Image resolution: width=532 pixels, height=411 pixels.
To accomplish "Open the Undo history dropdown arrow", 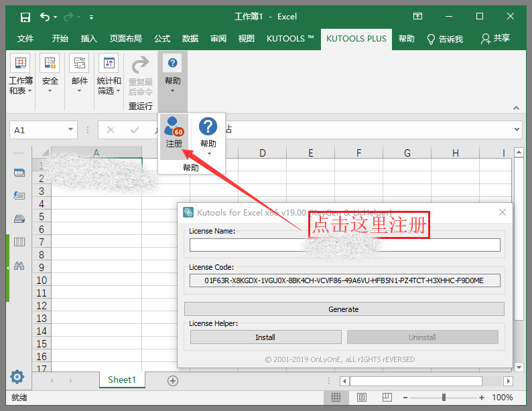I will click(x=56, y=17).
